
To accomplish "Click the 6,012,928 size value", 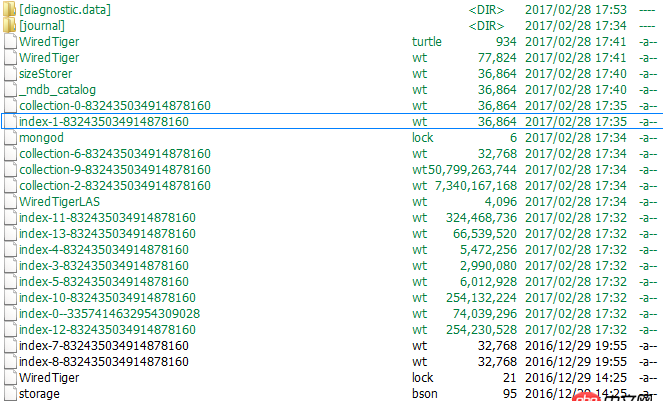I will pyautogui.click(x=488, y=283).
